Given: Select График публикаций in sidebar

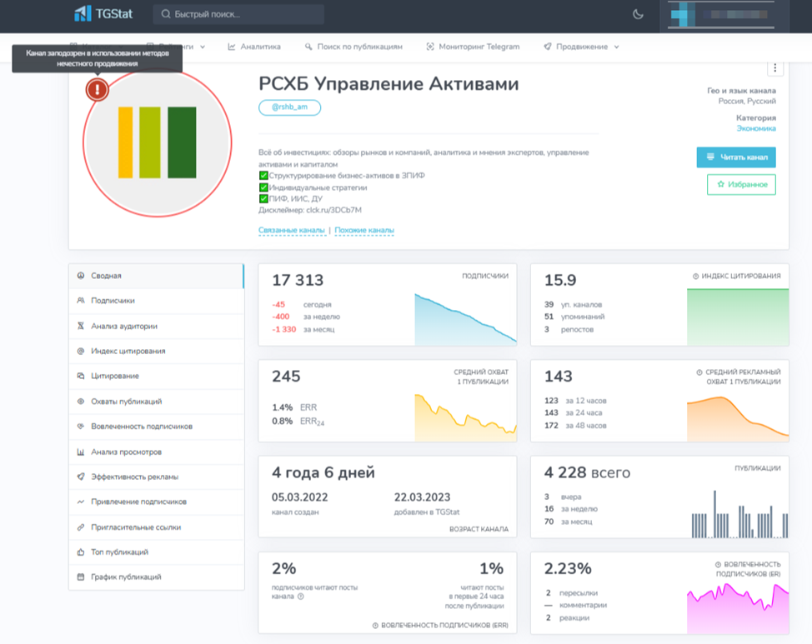Looking at the screenshot, I should [156, 577].
